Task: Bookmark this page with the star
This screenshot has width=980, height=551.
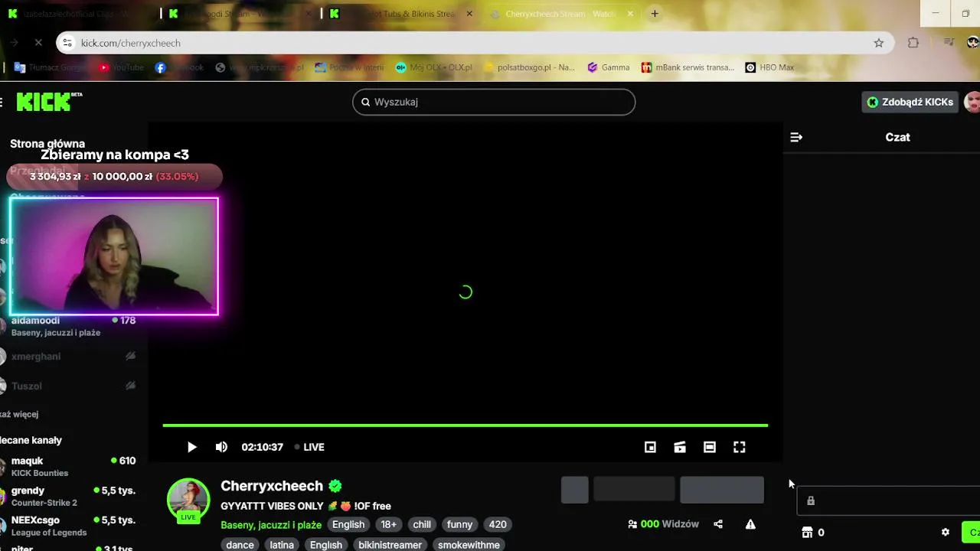Action: [x=879, y=43]
